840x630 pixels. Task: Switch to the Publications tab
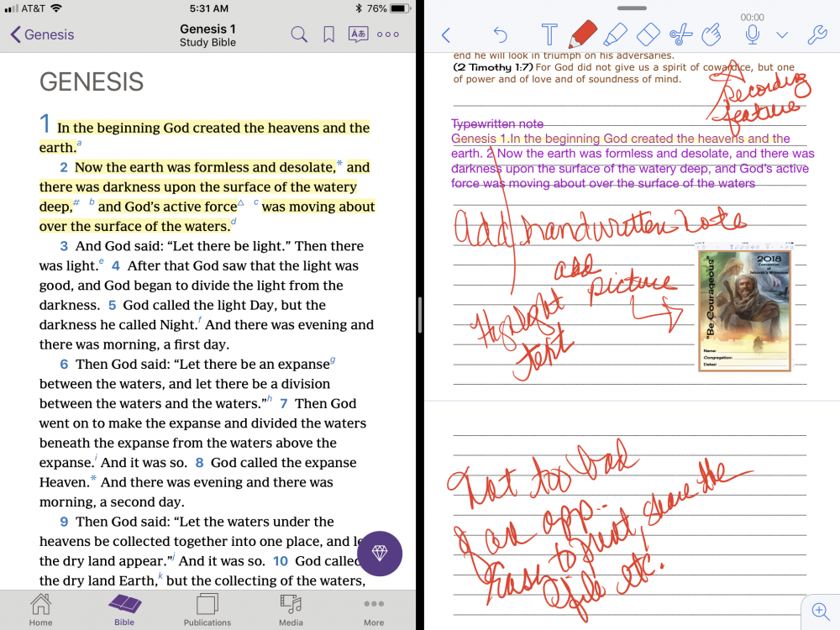click(207, 610)
